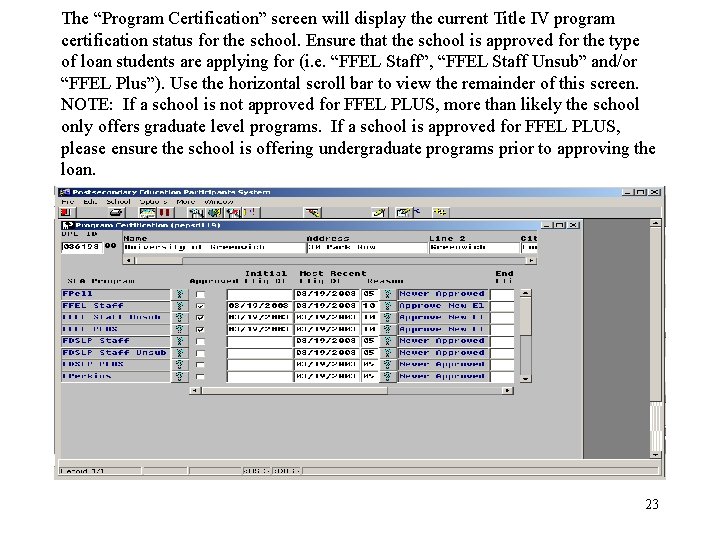
Task: Open the reason lookup for the FPell row
Action: (388, 294)
